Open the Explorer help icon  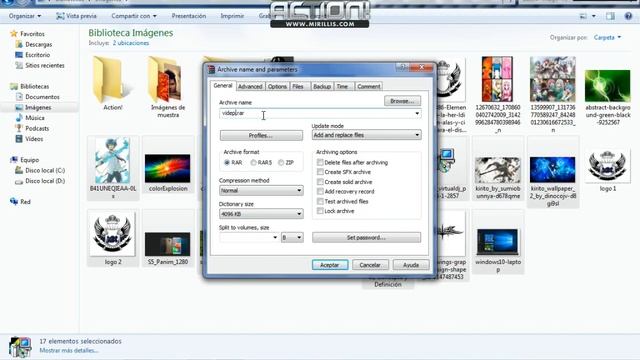628,16
